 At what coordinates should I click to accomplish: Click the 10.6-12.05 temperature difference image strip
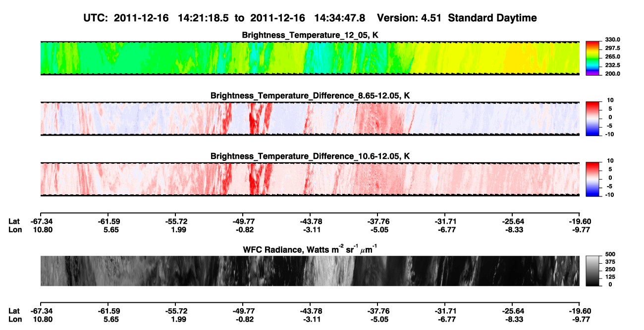pyautogui.click(x=310, y=179)
